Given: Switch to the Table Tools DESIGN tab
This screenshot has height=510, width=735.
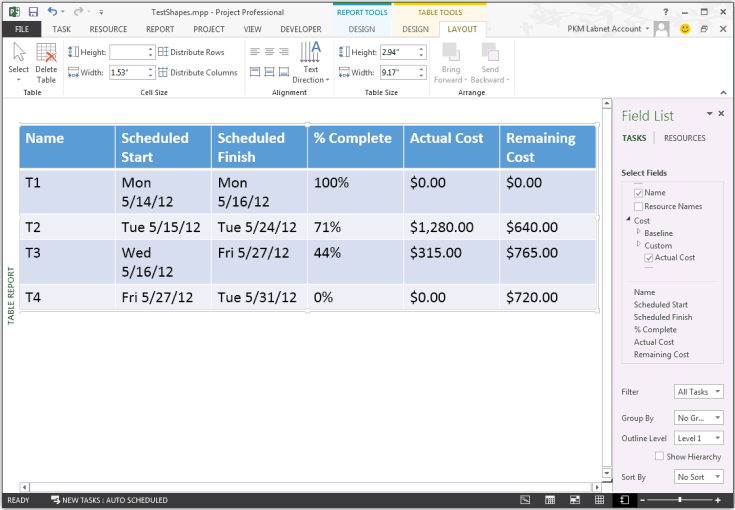Looking at the screenshot, I should coord(415,30).
